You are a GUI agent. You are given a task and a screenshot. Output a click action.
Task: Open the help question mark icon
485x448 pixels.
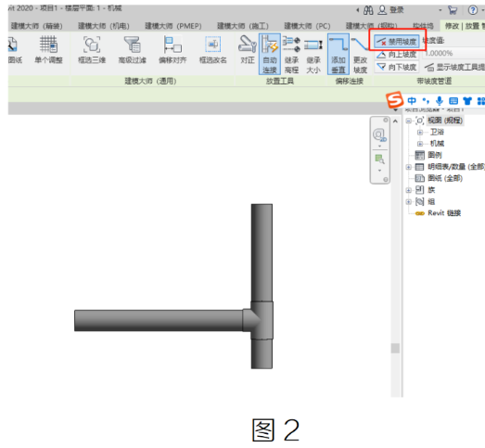[472, 10]
